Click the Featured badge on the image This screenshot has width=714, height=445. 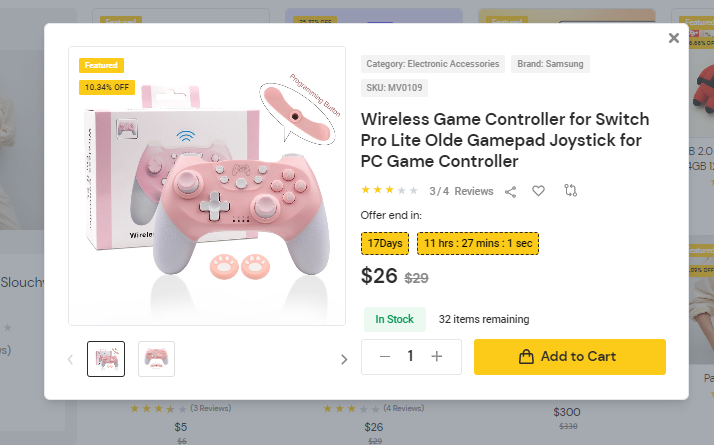(101, 65)
